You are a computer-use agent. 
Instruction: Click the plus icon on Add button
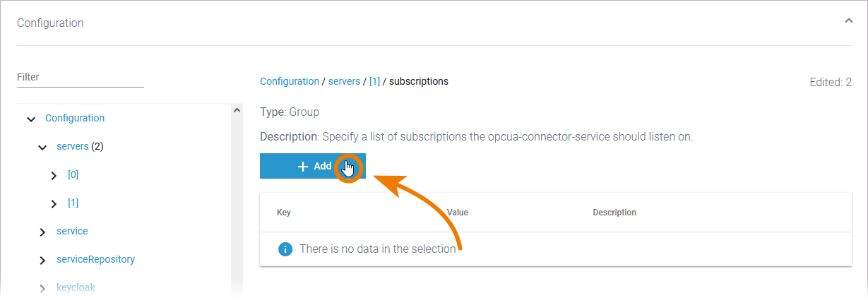303,167
